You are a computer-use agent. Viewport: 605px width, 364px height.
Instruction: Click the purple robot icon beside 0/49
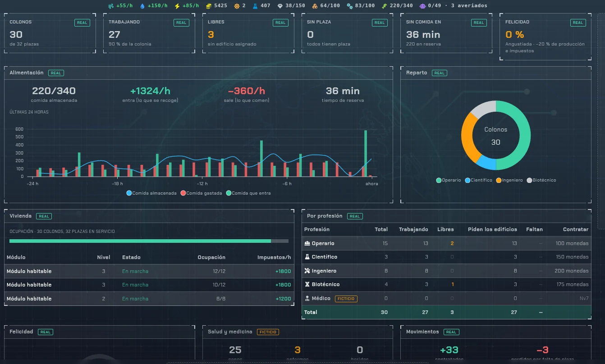tap(422, 6)
